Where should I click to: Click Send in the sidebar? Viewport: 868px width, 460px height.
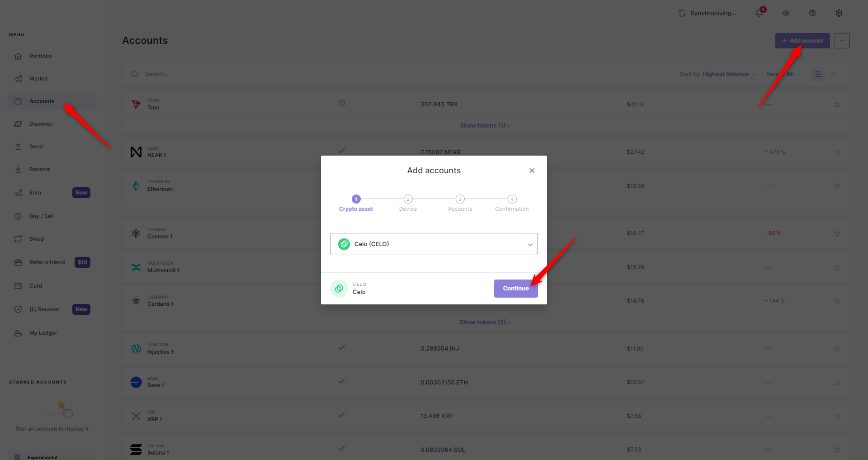[x=52, y=147]
